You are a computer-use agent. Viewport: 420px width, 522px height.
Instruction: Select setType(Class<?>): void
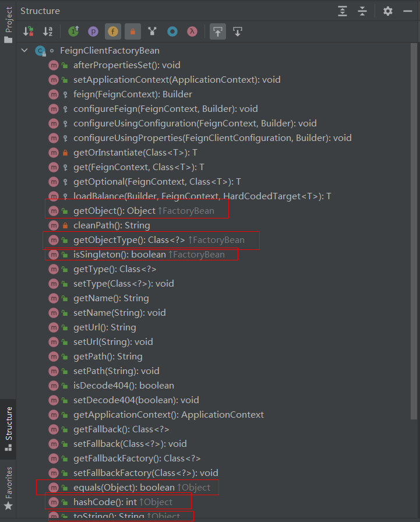(x=123, y=284)
